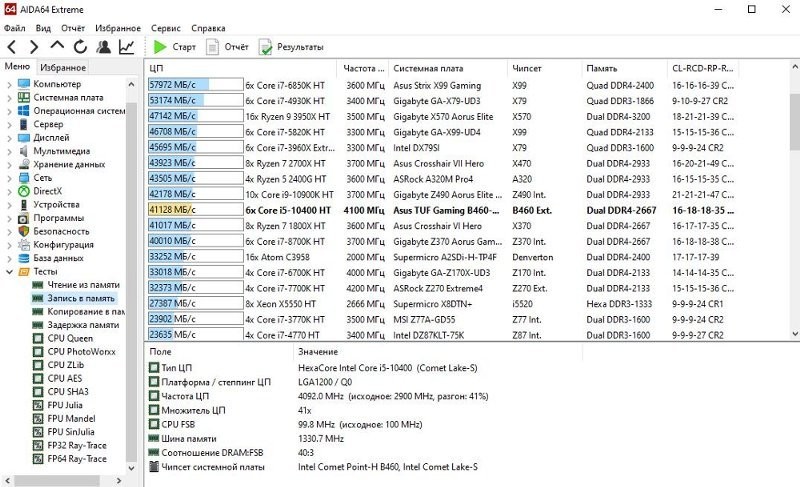Expand the Компьютер tree node
Viewport: 800px width, 487px height.
9,84
